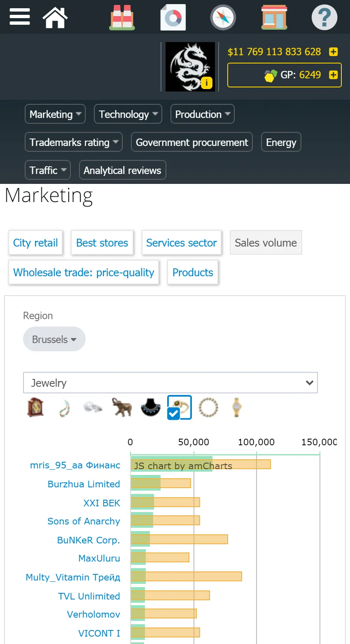The image size is (350, 644).
Task: Open Burzhua Limited company link
Action: tap(84, 484)
